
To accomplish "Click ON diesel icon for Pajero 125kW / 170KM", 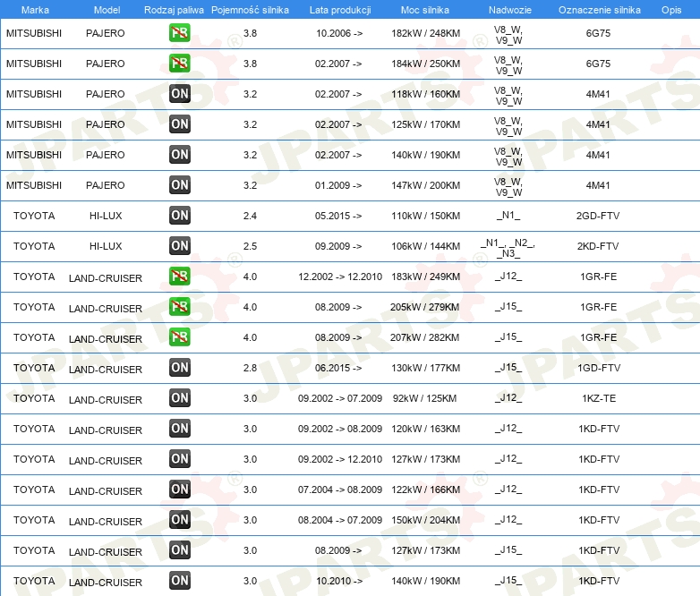I will click(179, 124).
